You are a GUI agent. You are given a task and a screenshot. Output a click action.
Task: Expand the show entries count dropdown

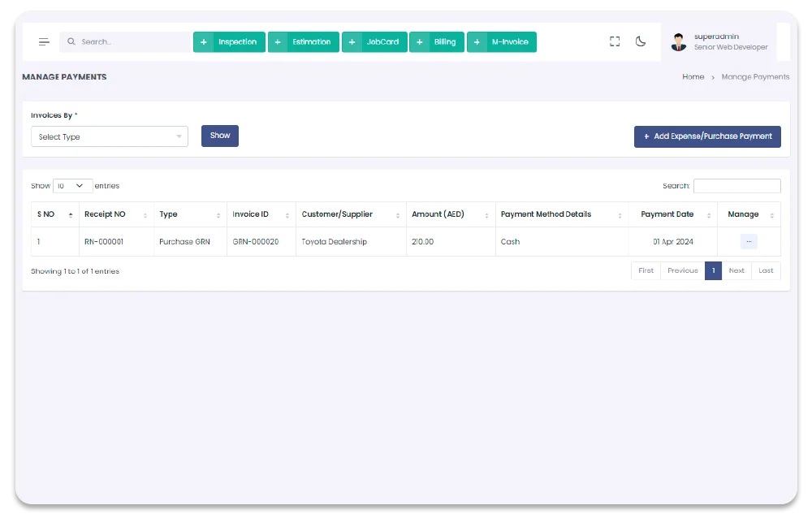72,186
